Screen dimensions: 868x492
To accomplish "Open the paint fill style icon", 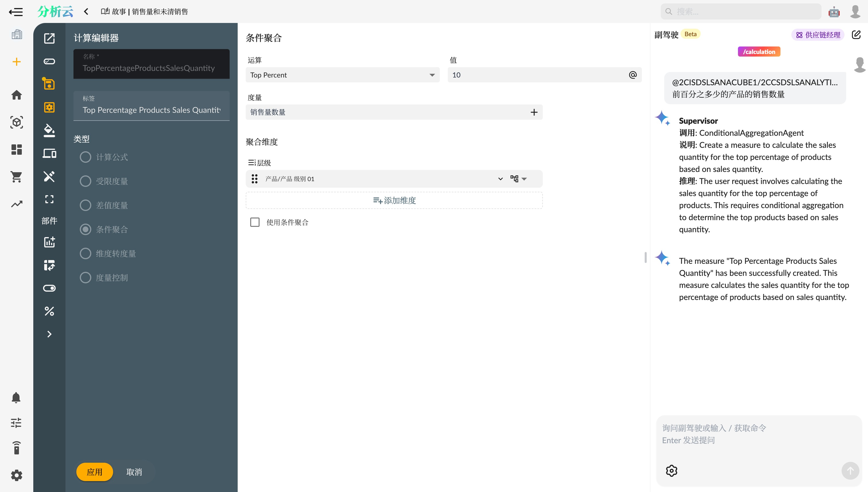I will pos(49,130).
